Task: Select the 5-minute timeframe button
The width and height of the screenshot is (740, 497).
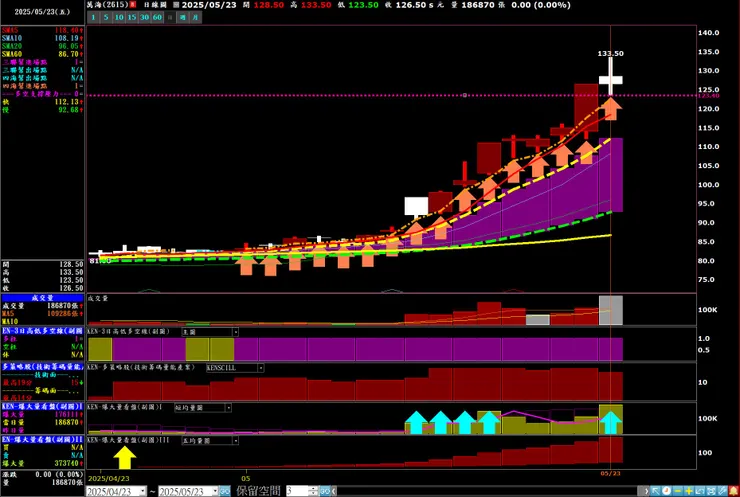Action: pos(106,17)
